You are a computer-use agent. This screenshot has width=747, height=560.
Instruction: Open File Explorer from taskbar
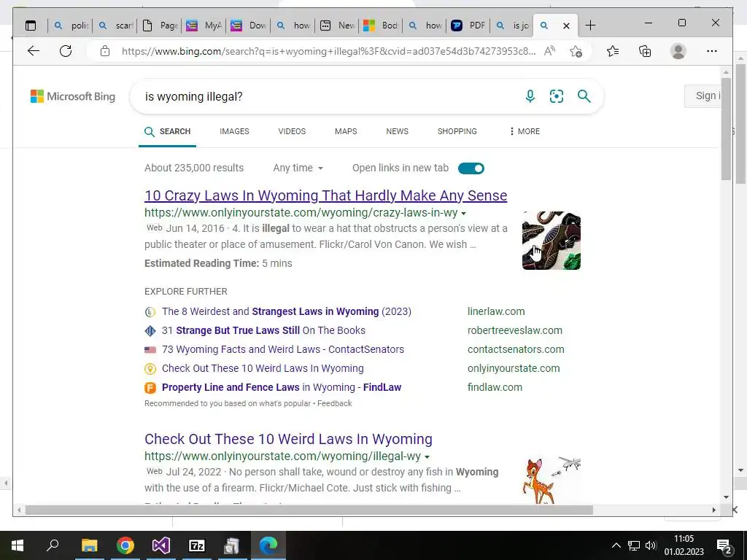pos(89,545)
